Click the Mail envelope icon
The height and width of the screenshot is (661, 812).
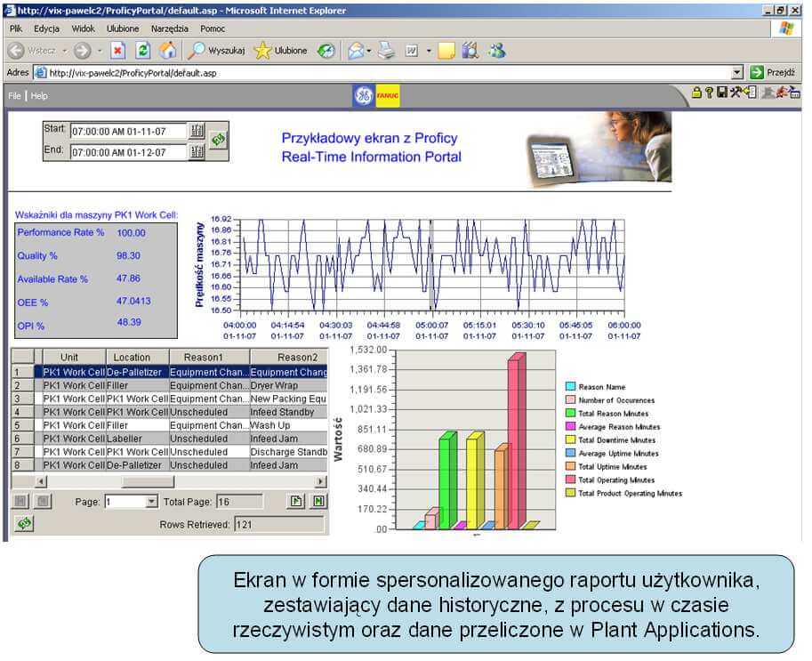[x=356, y=51]
